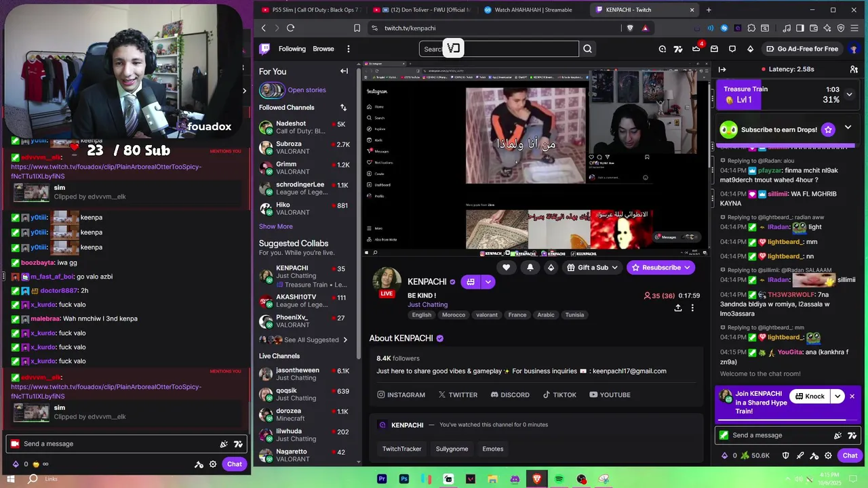The image size is (868, 488).
Task: Click the Go Ad-Free for Free button
Action: coord(802,49)
